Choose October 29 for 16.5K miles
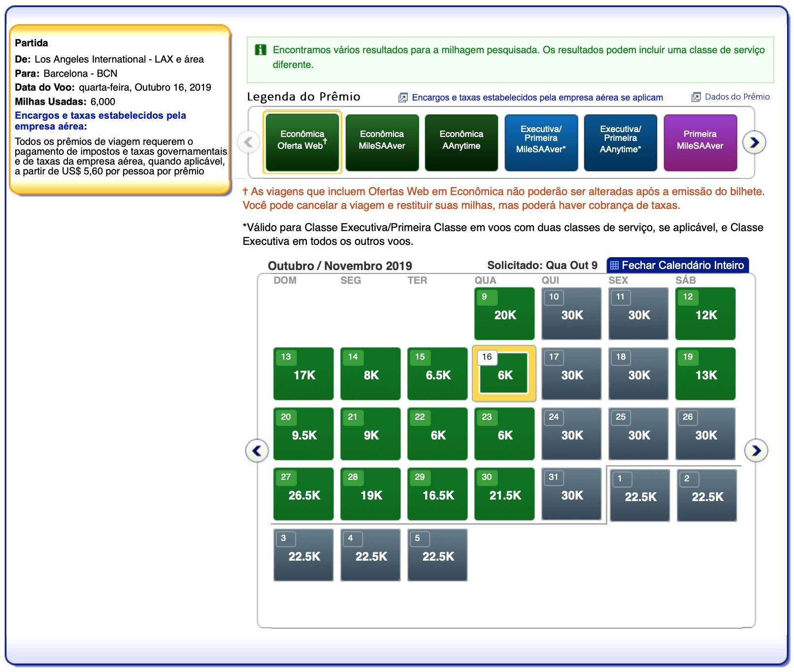Screen dimensions: 794x672 437,494
